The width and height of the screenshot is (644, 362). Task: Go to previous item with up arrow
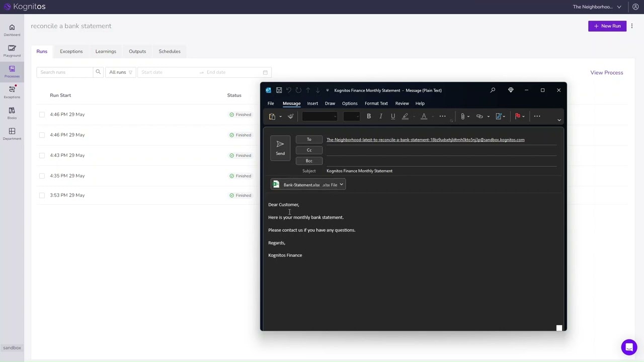tap(308, 90)
